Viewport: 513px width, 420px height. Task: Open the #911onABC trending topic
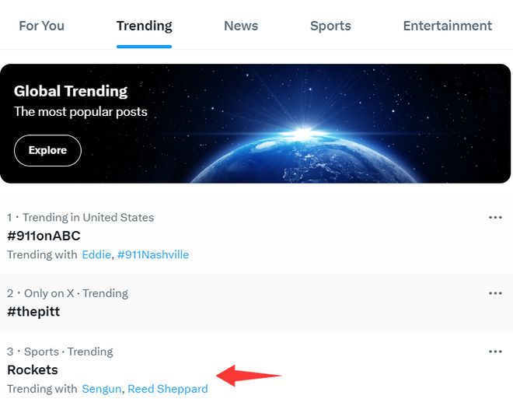tap(44, 236)
